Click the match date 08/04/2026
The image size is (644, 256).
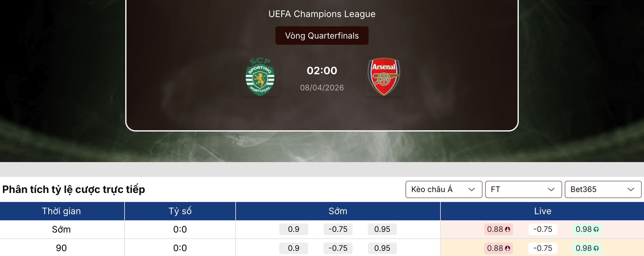322,88
